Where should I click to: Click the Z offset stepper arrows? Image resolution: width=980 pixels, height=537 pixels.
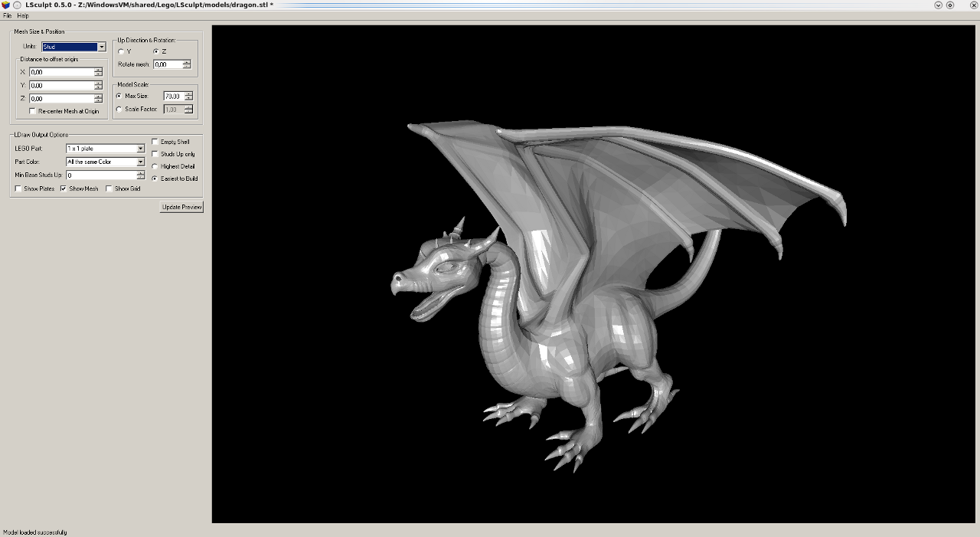pyautogui.click(x=98, y=98)
